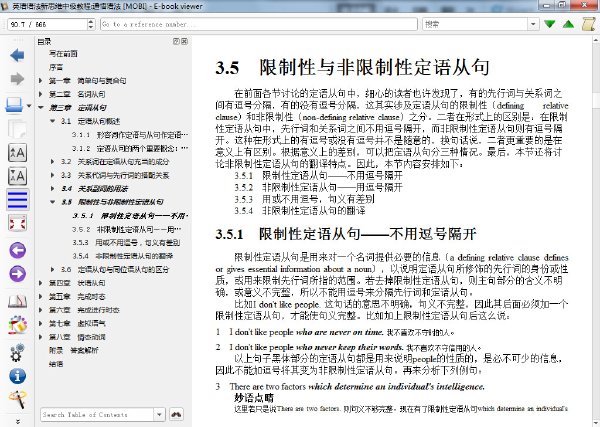Open the dropdown arrow beside Print icon
The image size is (600, 427).
pyautogui.click(x=29, y=106)
